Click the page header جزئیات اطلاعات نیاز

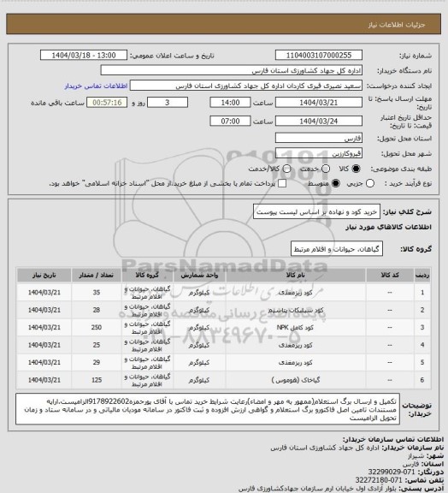coord(397,25)
